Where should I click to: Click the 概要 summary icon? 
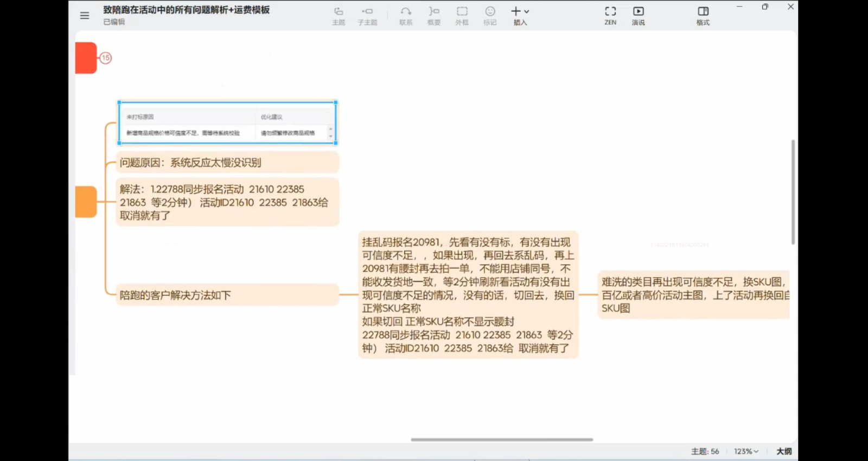click(x=434, y=15)
